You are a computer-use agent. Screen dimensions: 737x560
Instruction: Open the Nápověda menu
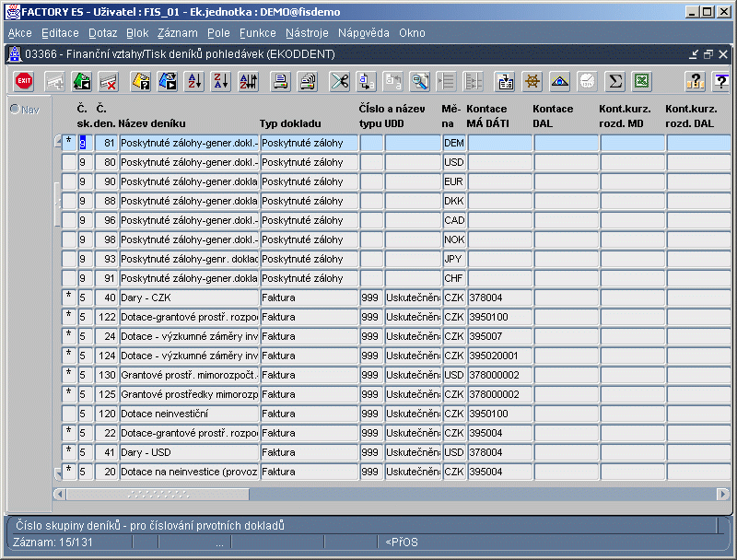pyautogui.click(x=363, y=33)
